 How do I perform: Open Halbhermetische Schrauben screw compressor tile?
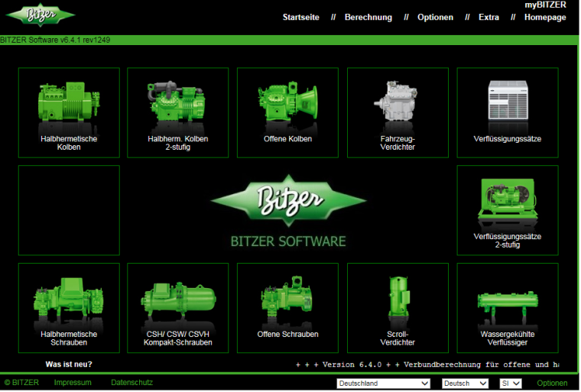point(69,307)
